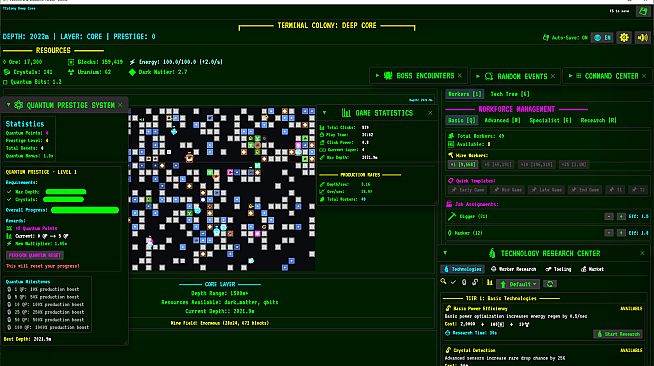Image resolution: width=654 pixels, height=366 pixels.
Task: Open the Technologies research tab
Action: (463, 269)
